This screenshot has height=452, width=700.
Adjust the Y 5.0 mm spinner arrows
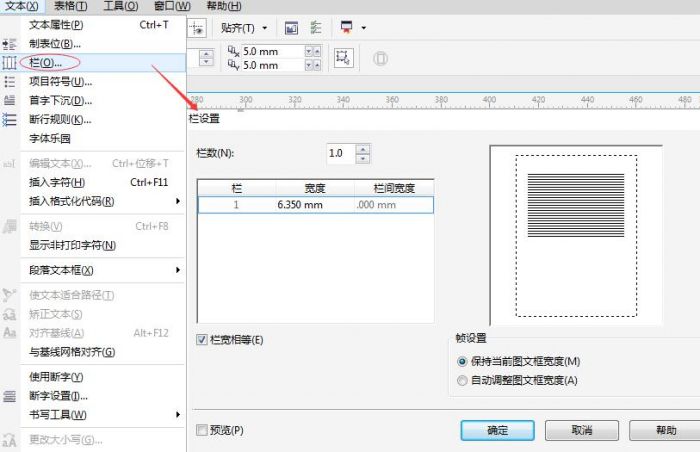tap(313, 66)
